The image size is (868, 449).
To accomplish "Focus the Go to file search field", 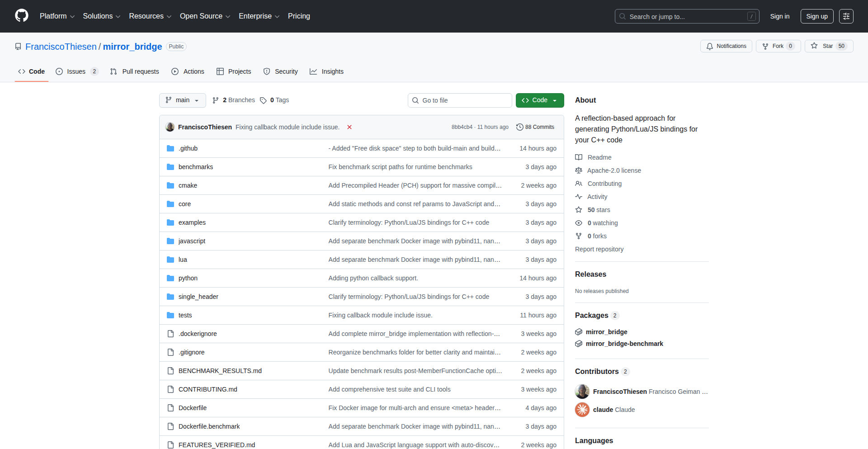I will tap(460, 100).
